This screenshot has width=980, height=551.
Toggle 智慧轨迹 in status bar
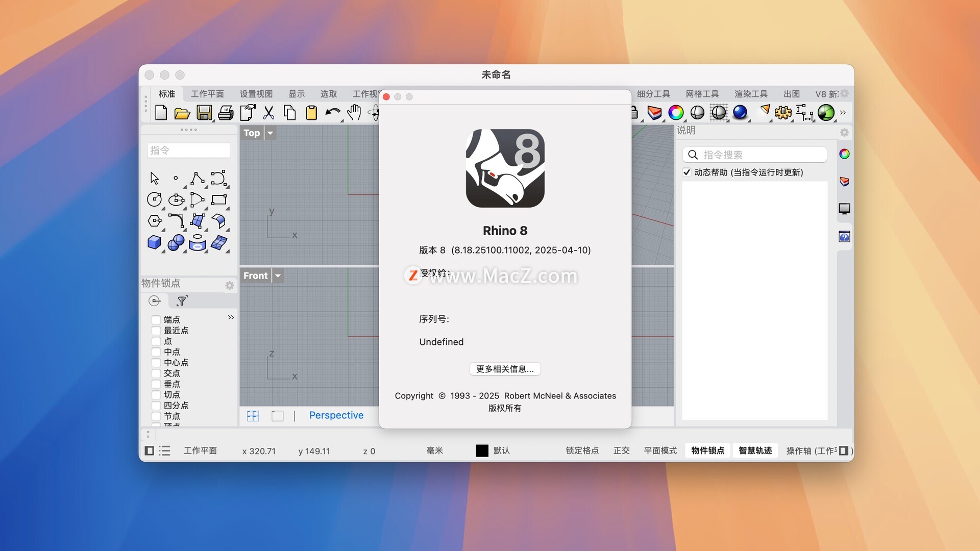tap(755, 450)
